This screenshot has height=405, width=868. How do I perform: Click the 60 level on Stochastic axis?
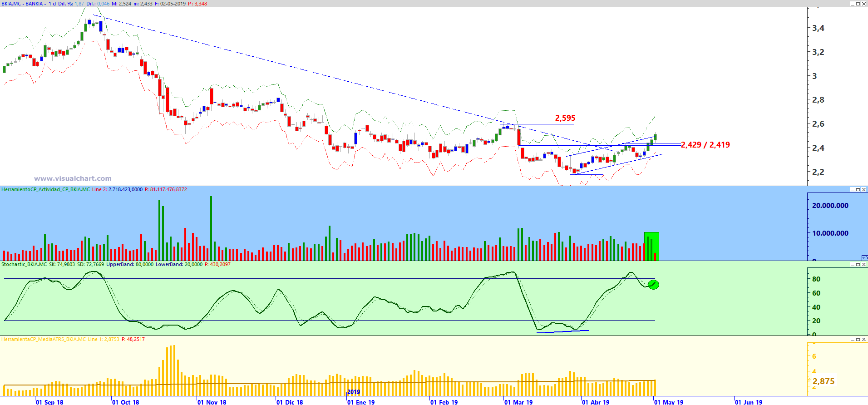(x=816, y=293)
